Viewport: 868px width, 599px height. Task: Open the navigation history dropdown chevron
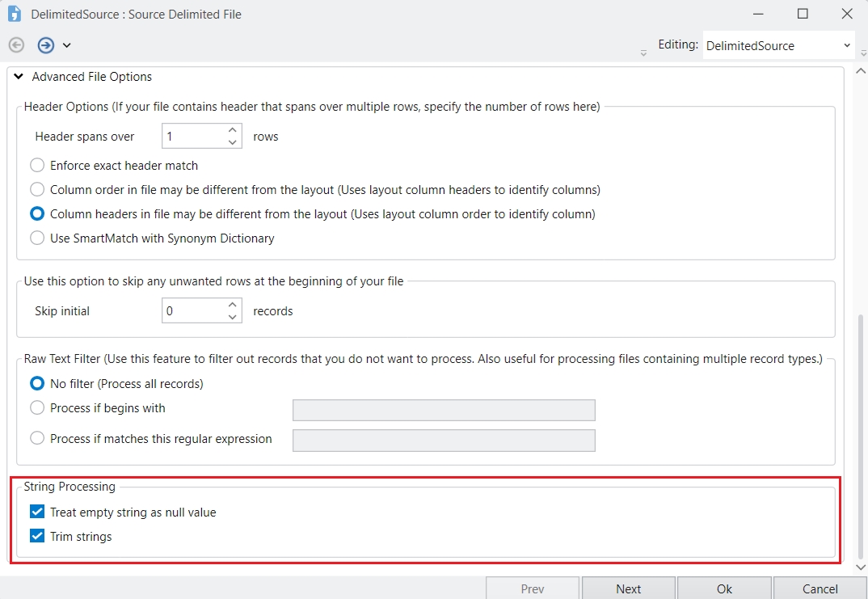[66, 45]
